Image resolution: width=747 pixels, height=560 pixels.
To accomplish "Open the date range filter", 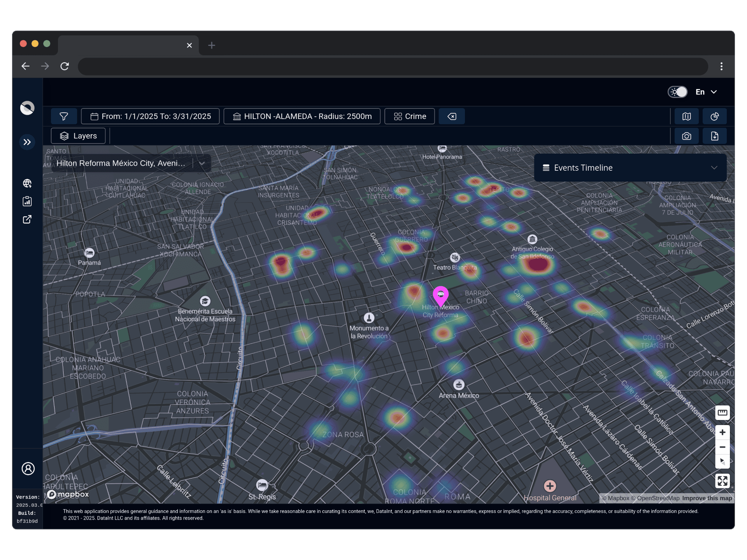I will 151,116.
